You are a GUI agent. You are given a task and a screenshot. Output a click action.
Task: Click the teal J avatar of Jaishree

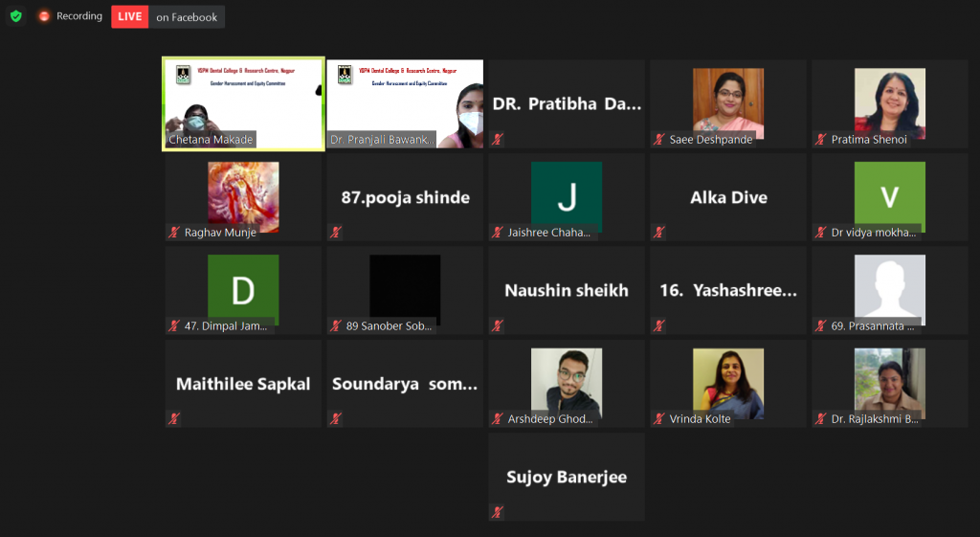click(x=567, y=197)
